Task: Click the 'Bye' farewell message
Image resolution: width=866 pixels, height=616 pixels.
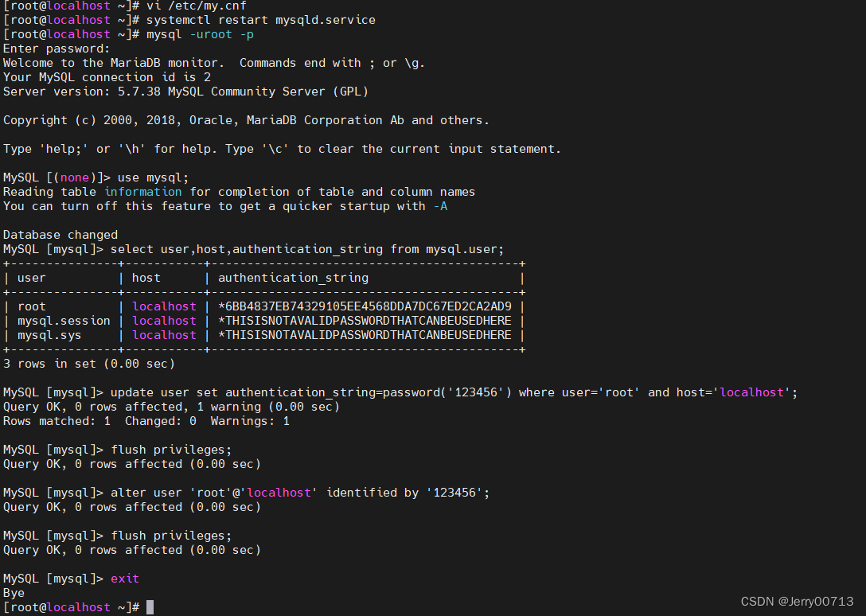Action: tap(13, 593)
